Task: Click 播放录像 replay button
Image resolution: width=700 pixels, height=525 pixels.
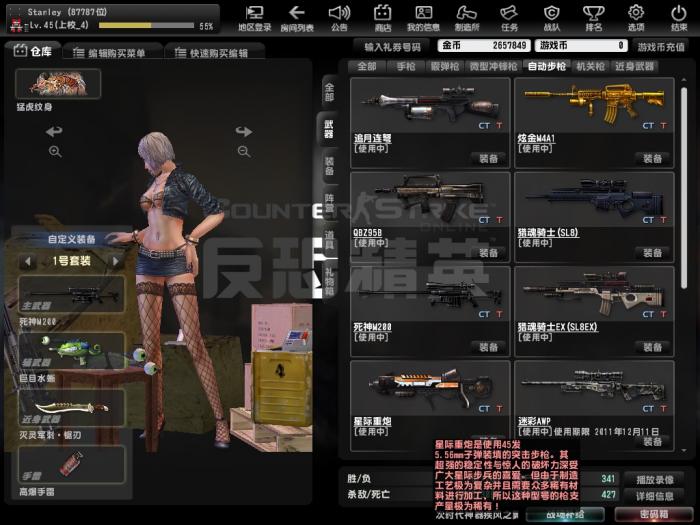Action: click(655, 479)
